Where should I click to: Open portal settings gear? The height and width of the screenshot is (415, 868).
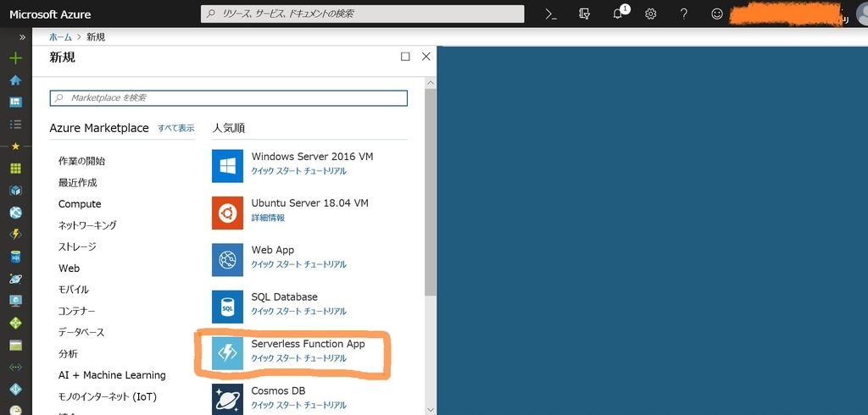650,14
